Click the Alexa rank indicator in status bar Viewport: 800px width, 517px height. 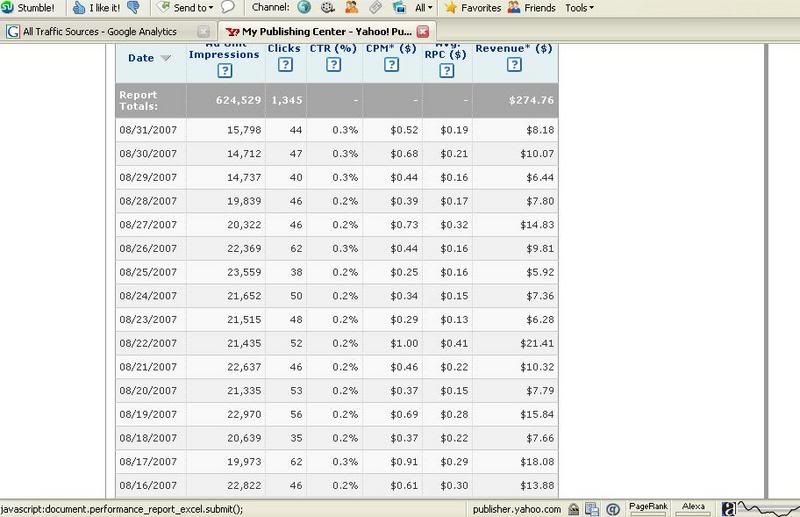[695, 508]
